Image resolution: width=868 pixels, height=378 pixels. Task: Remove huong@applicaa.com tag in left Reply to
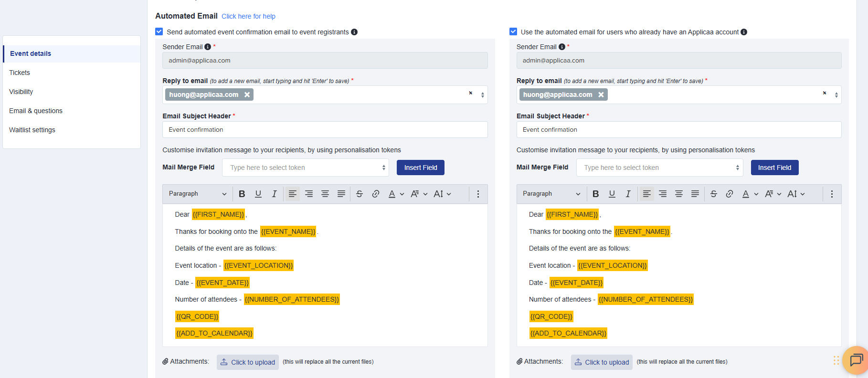coord(247,94)
